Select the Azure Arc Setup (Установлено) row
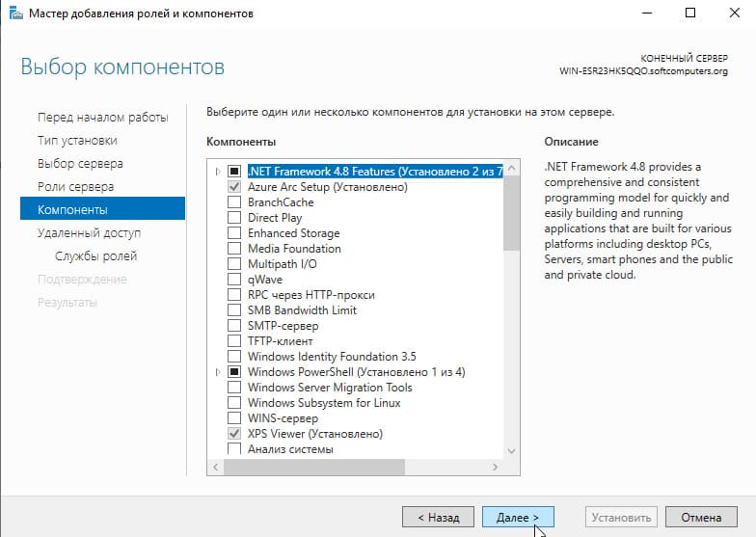 328,187
